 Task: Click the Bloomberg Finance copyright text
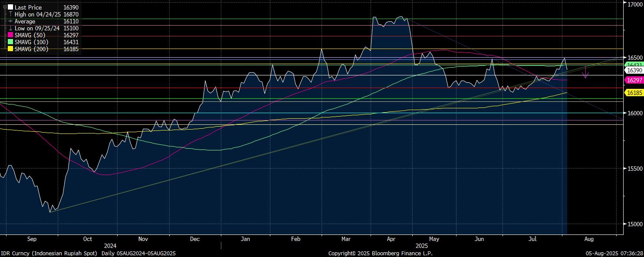click(380, 254)
